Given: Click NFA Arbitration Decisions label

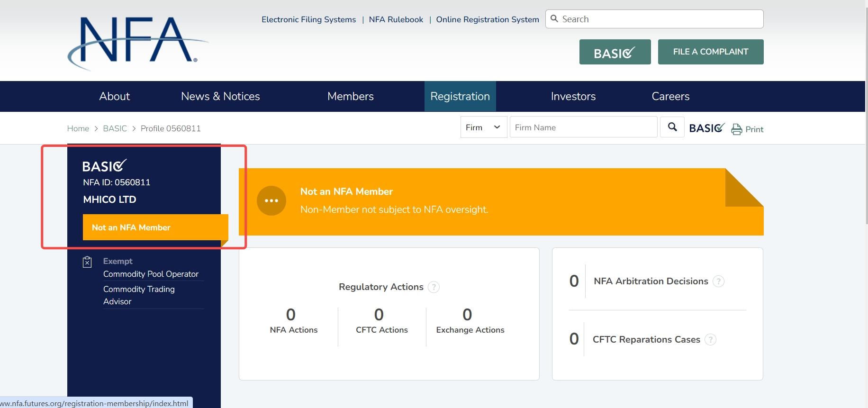Looking at the screenshot, I should click(x=651, y=281).
